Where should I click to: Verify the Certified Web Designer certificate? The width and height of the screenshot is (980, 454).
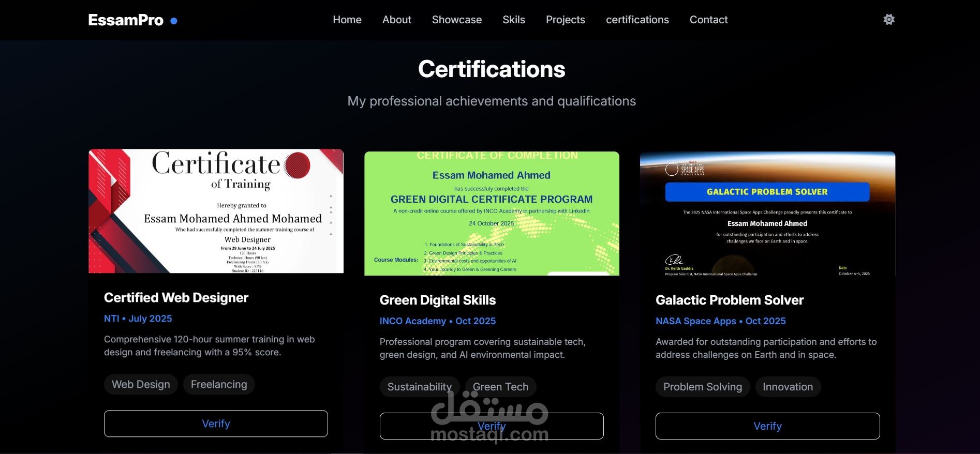(216, 423)
